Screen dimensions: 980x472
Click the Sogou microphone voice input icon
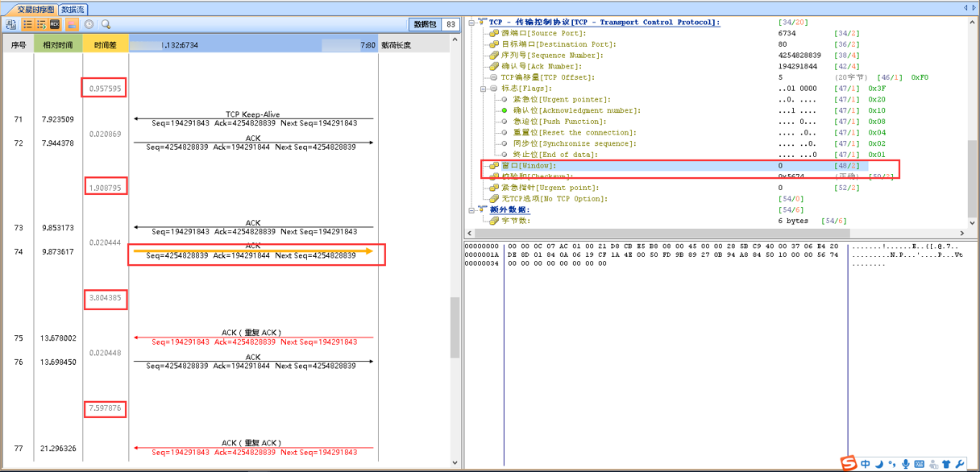[906, 464]
